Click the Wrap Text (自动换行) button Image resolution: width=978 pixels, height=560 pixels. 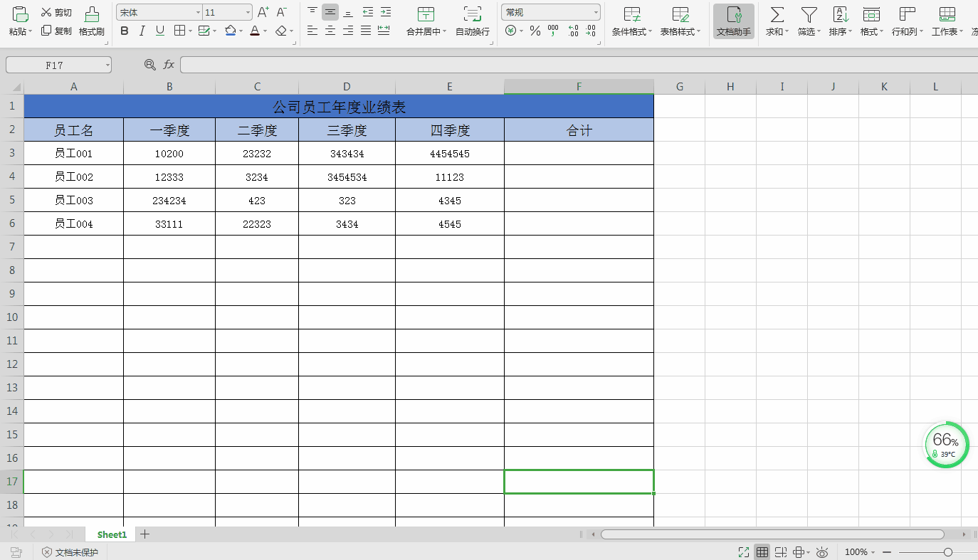click(472, 21)
